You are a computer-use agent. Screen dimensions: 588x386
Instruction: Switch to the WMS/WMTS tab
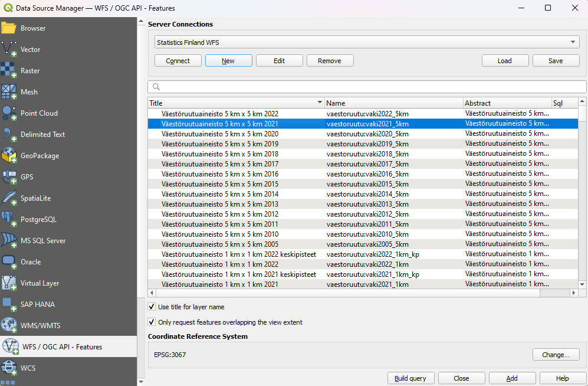(41, 326)
